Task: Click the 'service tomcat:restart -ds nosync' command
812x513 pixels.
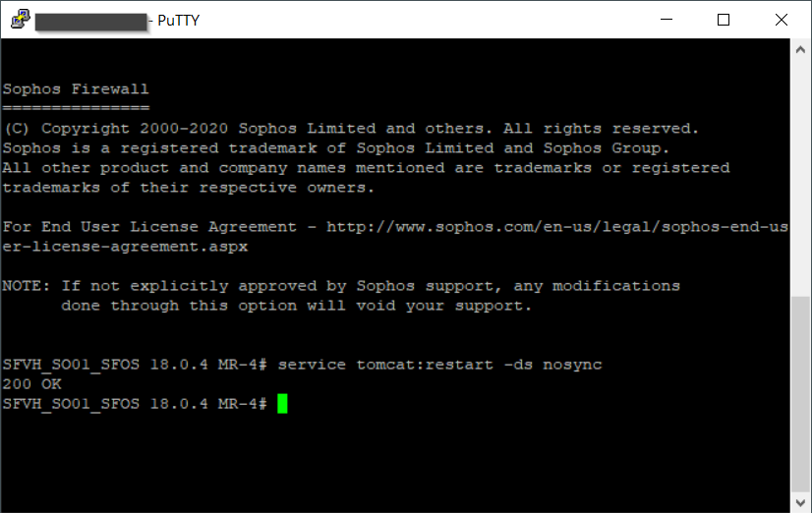Action: 439,365
